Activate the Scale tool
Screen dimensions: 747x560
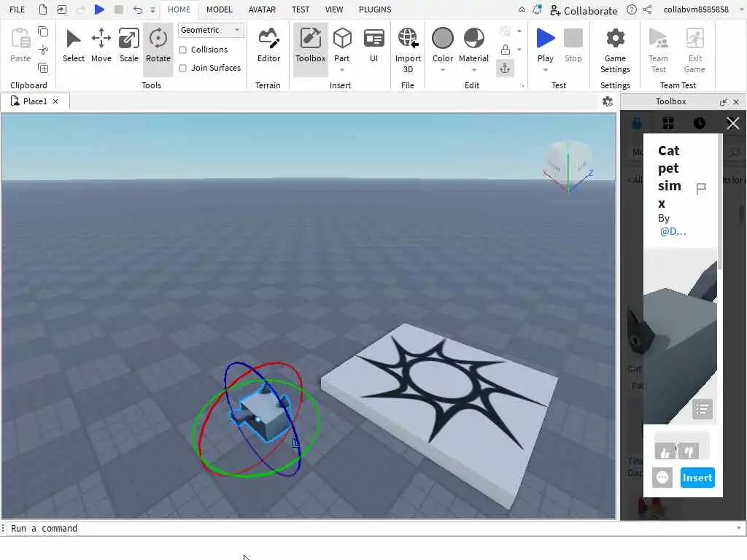click(x=128, y=46)
